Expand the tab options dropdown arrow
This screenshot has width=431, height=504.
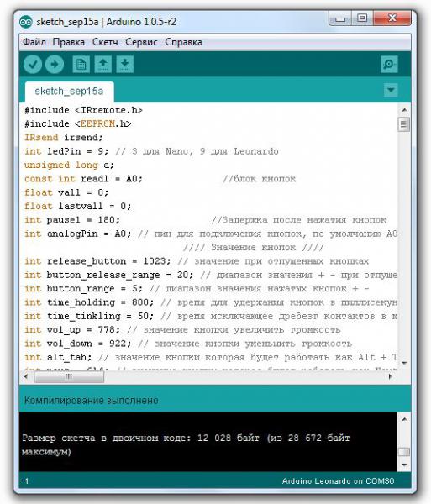391,90
